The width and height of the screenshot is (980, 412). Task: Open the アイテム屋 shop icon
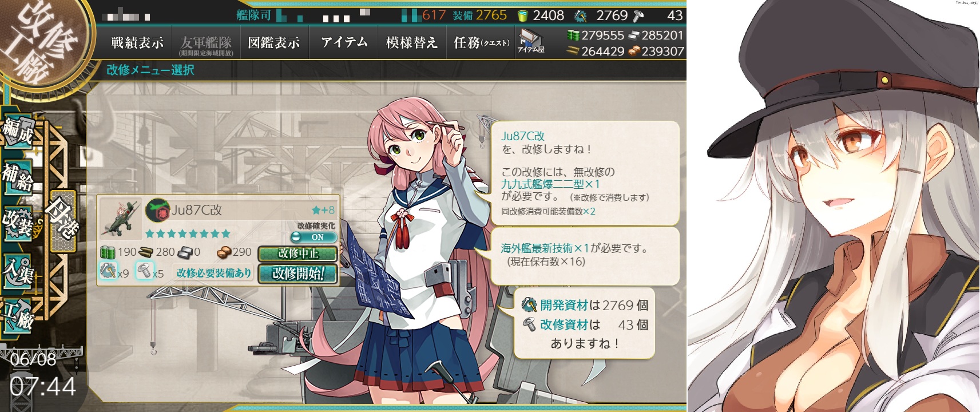click(530, 42)
